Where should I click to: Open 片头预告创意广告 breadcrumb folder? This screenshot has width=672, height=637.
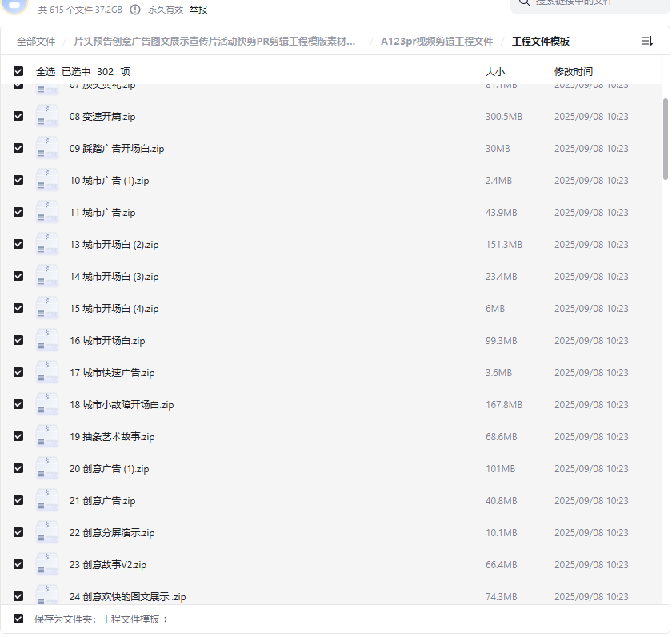[214, 42]
